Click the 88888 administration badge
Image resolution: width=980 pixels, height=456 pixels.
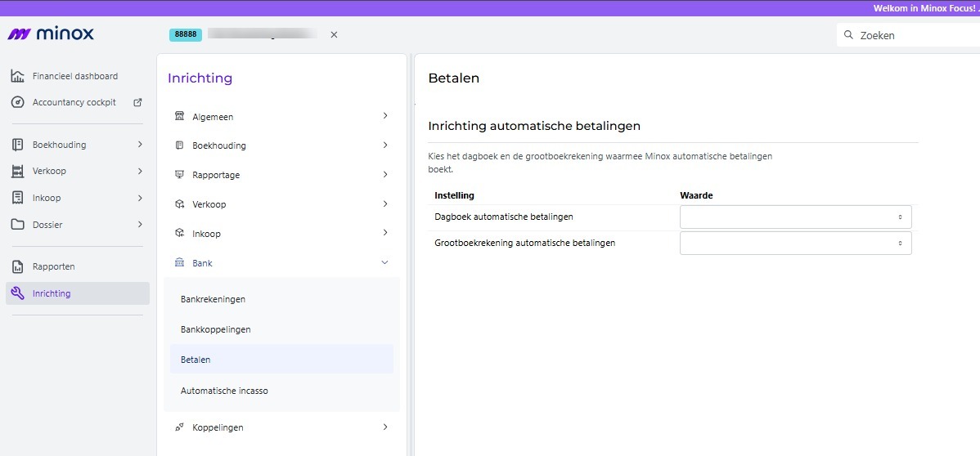186,35
